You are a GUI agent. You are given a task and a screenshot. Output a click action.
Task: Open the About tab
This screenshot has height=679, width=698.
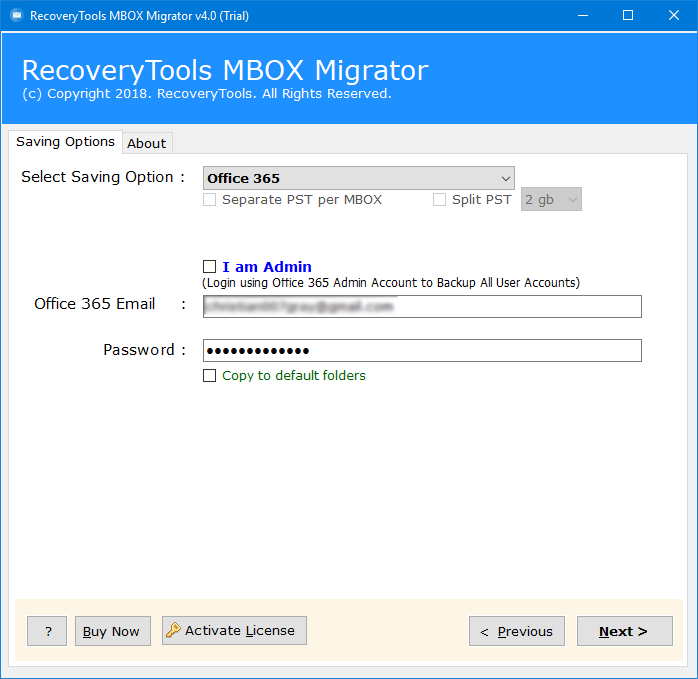[x=147, y=143]
